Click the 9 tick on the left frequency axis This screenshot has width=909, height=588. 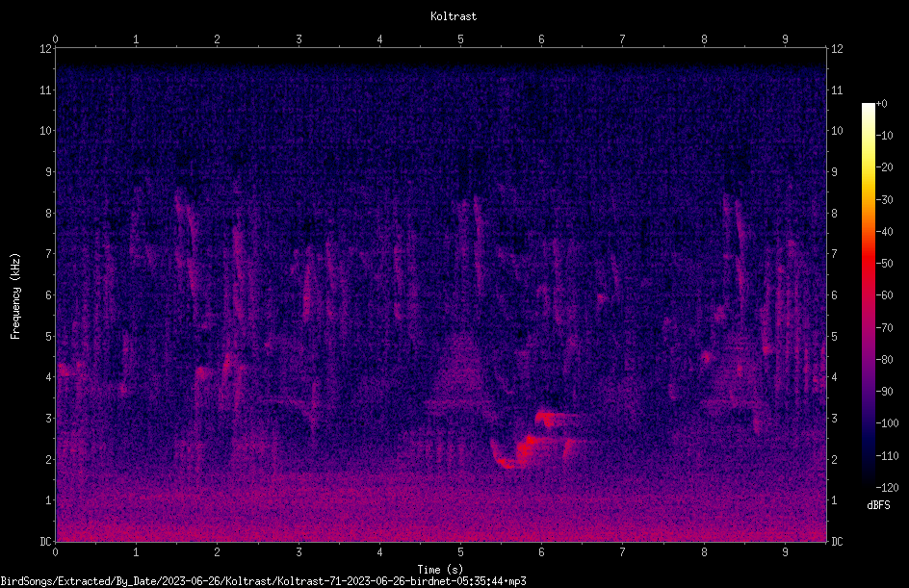(x=49, y=172)
